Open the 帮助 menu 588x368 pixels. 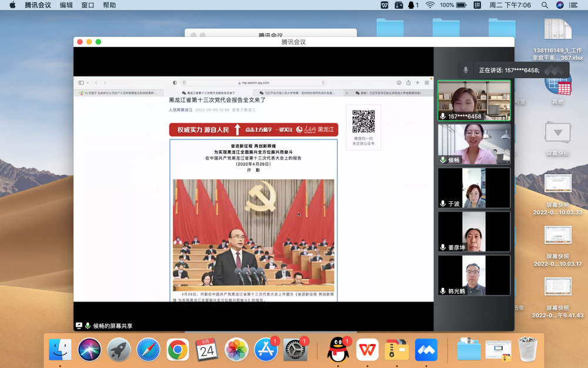click(109, 5)
